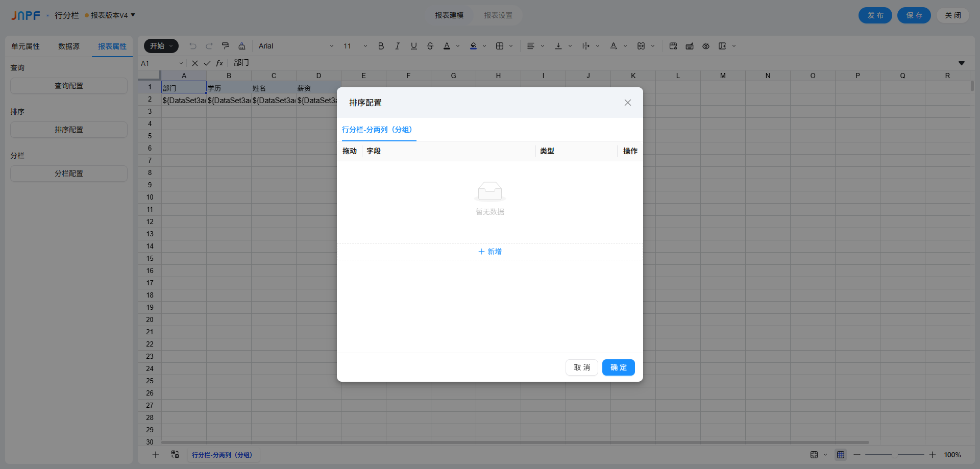Click the fx insert function icon
This screenshot has width=980, height=469.
pos(219,63)
